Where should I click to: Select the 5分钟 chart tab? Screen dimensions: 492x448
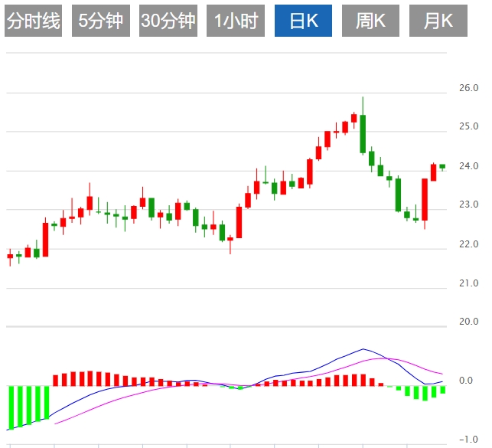tap(100, 21)
